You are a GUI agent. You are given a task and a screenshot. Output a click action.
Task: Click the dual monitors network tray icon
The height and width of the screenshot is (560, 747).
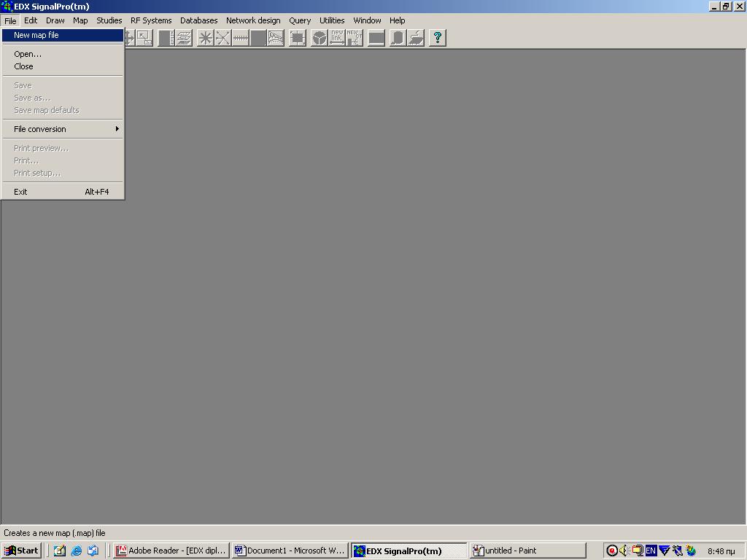click(638, 551)
